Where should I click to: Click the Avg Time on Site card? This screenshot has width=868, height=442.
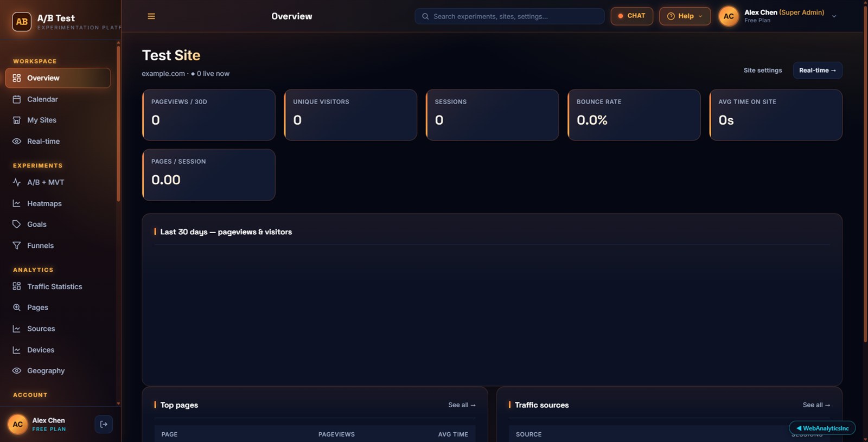[776, 115]
